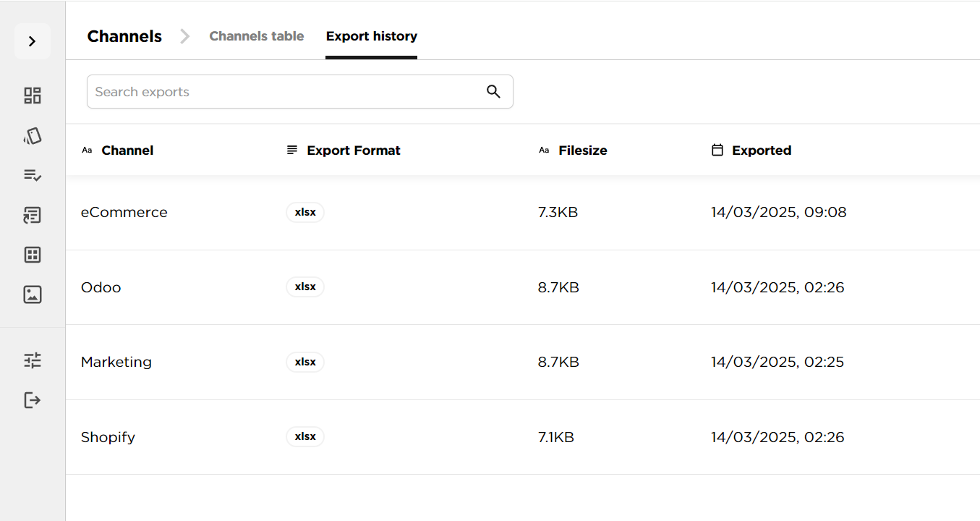
Task: Open the image gallery icon in sidebar
Action: point(33,295)
